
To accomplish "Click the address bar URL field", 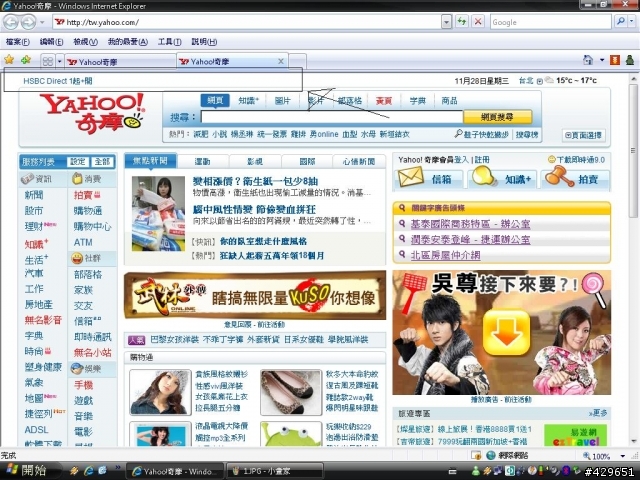I will [x=247, y=22].
